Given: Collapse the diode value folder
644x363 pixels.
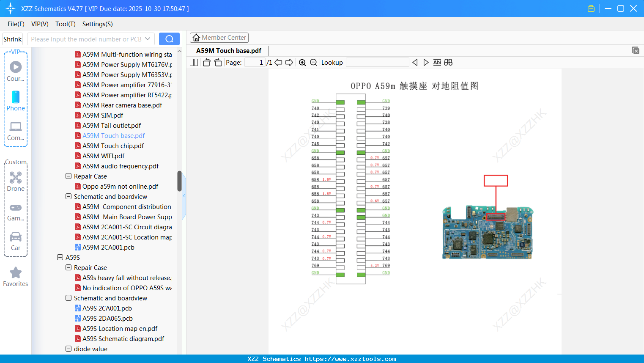Looking at the screenshot, I should pos(69,349).
